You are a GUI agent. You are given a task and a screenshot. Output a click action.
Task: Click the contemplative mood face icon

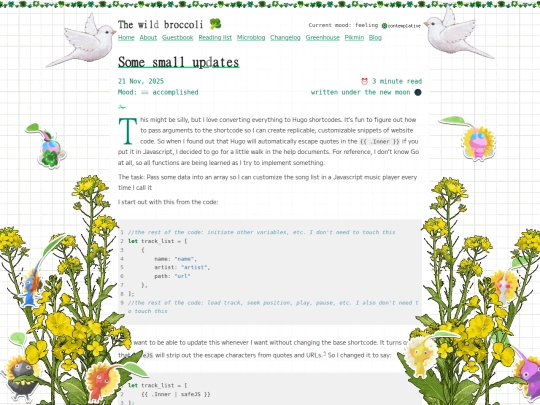click(385, 26)
